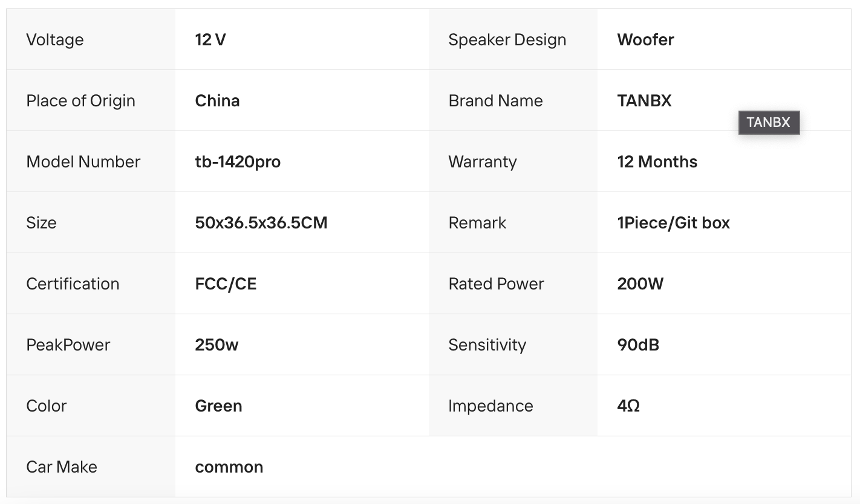Click the common Car Make value
The width and height of the screenshot is (860, 504).
229,467
